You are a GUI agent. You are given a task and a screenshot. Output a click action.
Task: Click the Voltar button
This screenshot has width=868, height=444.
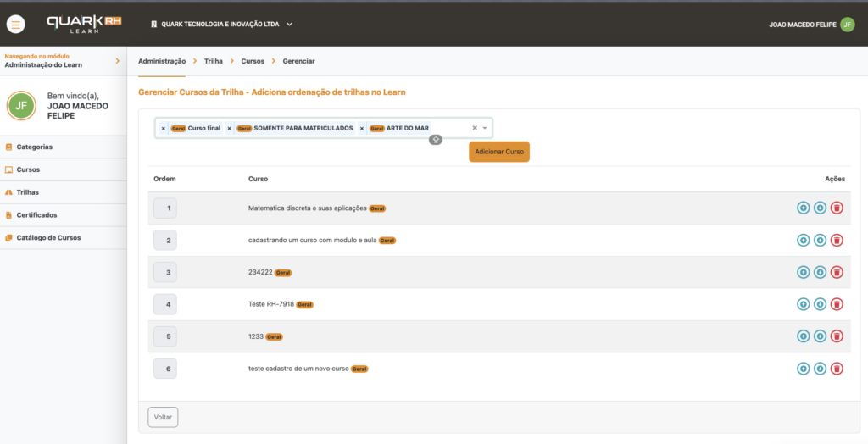click(x=163, y=418)
